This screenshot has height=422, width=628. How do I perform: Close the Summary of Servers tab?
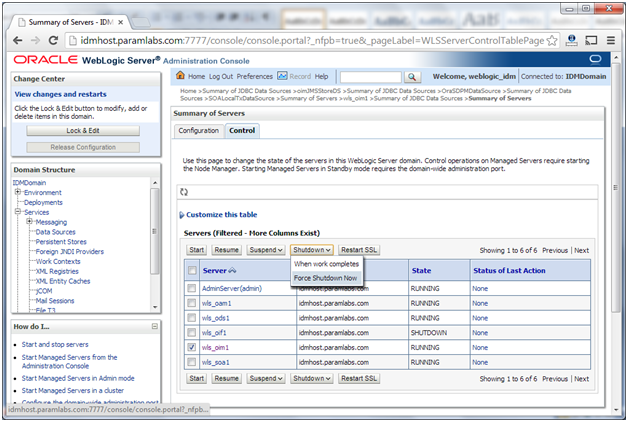coord(121,22)
